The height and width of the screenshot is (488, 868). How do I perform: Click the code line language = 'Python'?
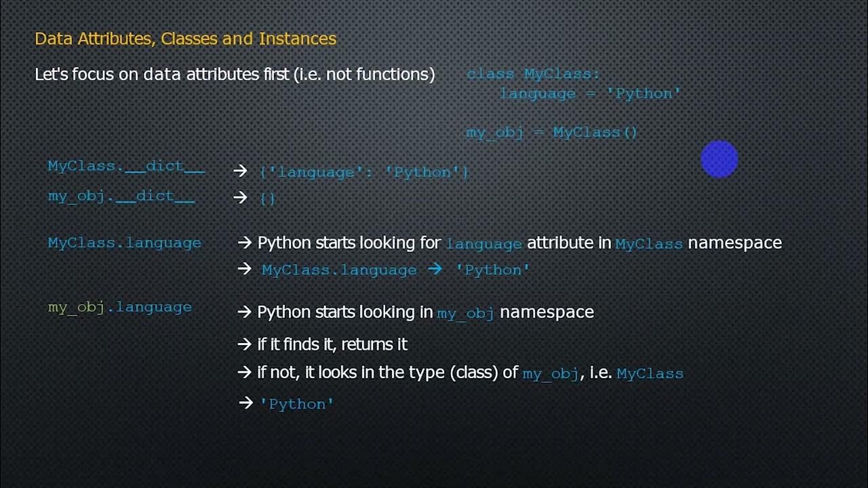point(590,94)
